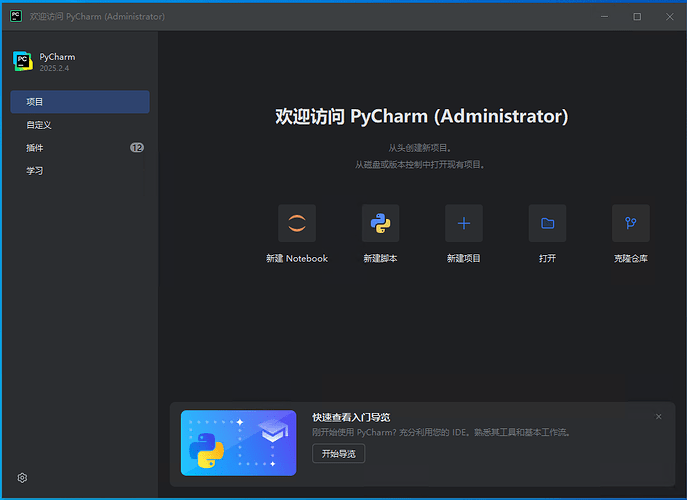
Task: Click the plugin update badge showing 12
Action: tap(137, 148)
